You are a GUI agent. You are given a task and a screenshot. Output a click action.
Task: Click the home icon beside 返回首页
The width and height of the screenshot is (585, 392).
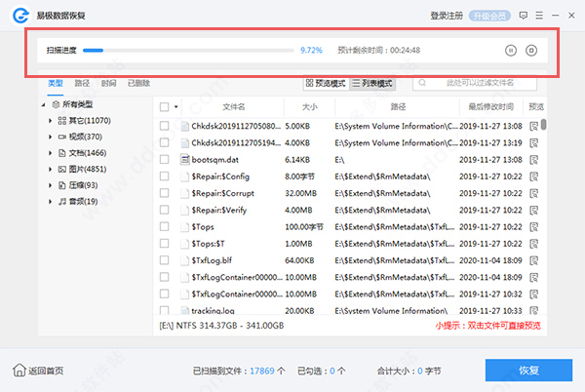click(x=19, y=370)
